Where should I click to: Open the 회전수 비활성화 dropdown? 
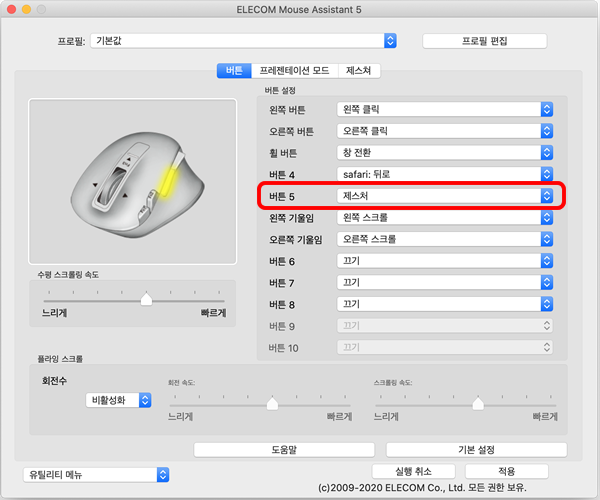click(x=119, y=400)
